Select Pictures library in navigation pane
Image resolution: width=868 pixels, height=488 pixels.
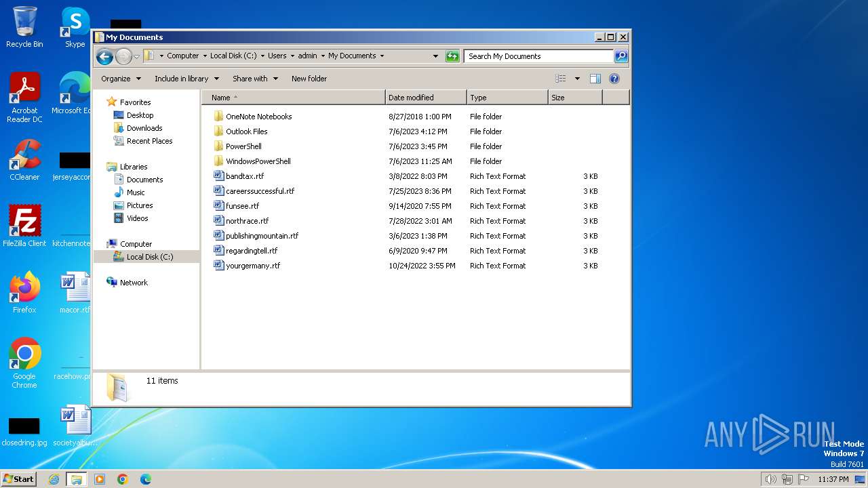139,205
